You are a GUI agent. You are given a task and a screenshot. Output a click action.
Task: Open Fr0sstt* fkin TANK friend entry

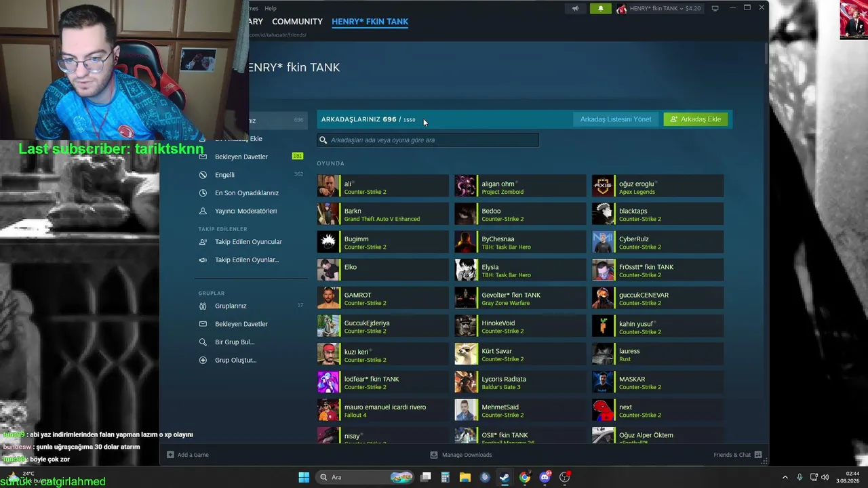point(658,270)
